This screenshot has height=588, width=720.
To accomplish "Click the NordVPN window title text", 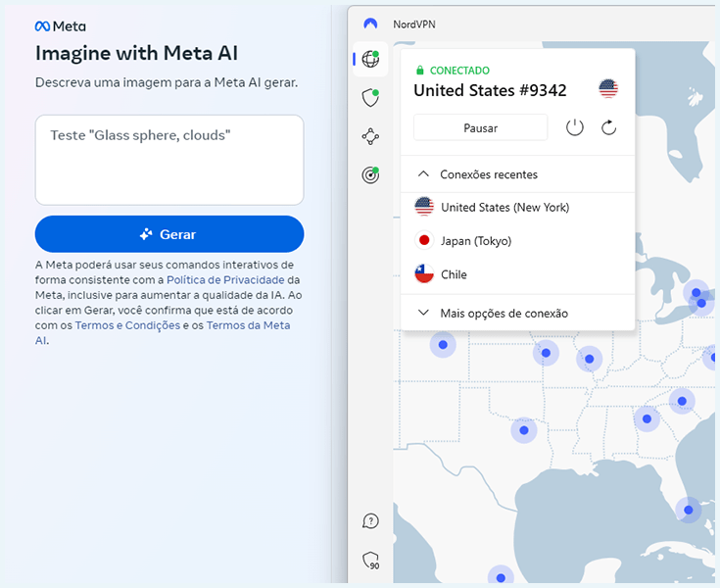I will coord(414,24).
